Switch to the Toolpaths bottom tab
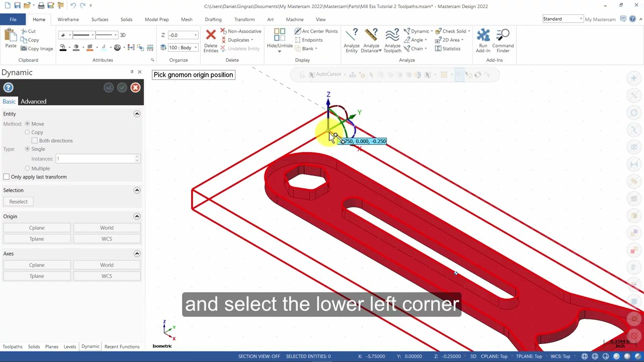The width and height of the screenshot is (644, 362). pos(13,347)
